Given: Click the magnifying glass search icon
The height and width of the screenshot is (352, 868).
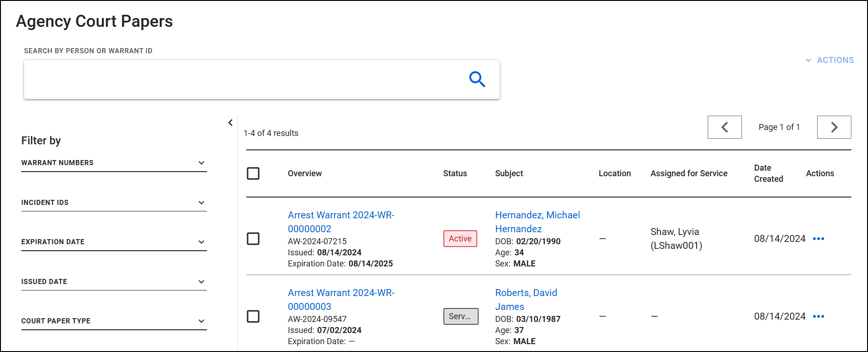Looking at the screenshot, I should click(477, 80).
